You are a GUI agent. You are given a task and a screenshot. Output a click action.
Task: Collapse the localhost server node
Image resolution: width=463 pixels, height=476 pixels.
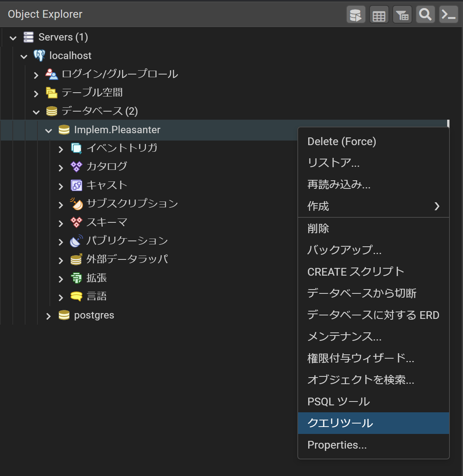(24, 56)
